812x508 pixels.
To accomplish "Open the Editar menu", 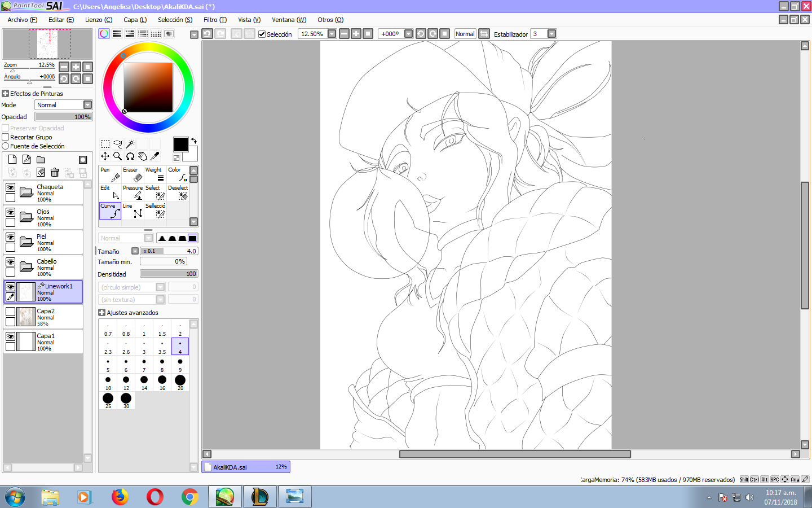I will click(x=61, y=20).
